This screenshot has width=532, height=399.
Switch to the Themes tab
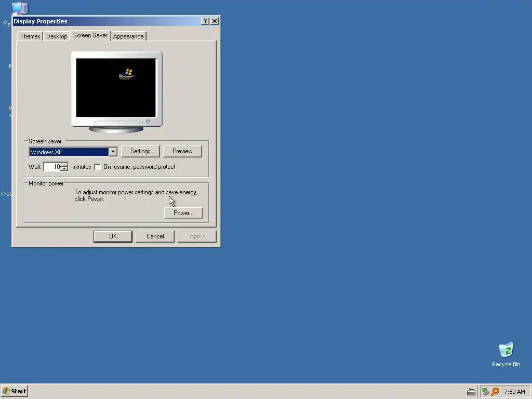coord(30,36)
